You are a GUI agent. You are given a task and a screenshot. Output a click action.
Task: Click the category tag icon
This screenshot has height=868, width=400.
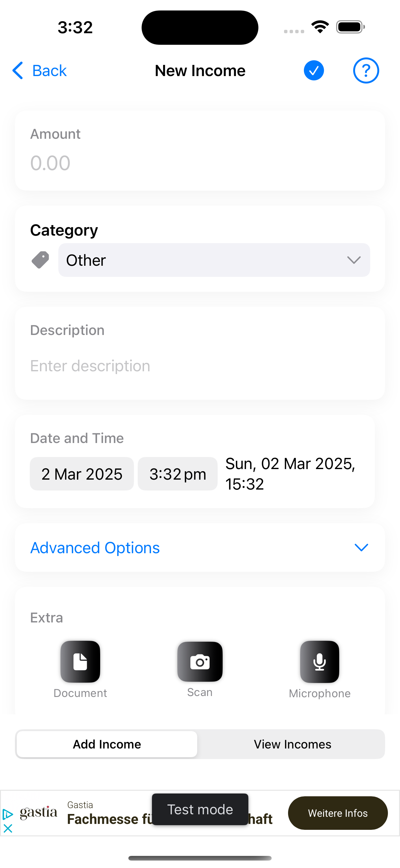coord(40,260)
